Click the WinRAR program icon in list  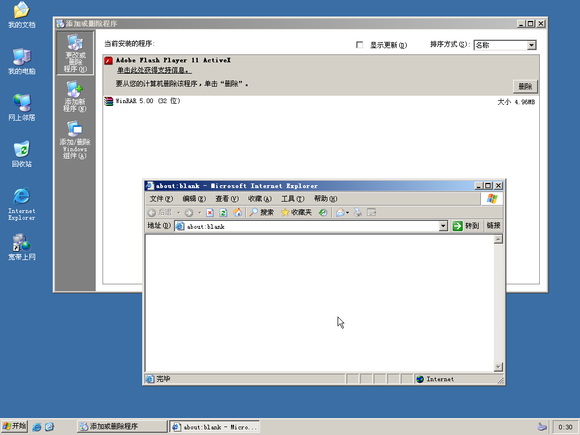pos(108,101)
